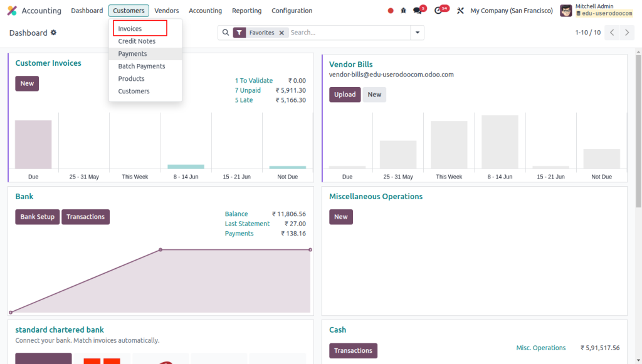The width and height of the screenshot is (642, 364).
Task: Open the Discuss conversations icon showing 5
Action: 417,10
